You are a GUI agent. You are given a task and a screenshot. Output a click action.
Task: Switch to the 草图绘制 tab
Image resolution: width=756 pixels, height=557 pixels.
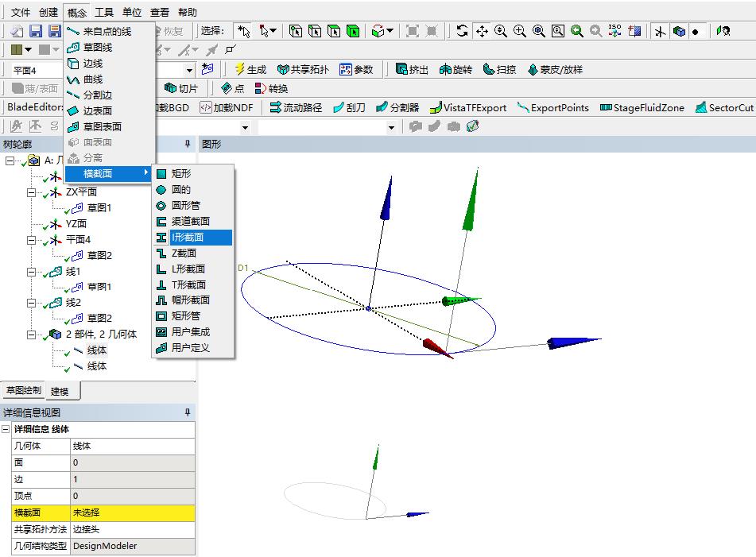click(24, 391)
